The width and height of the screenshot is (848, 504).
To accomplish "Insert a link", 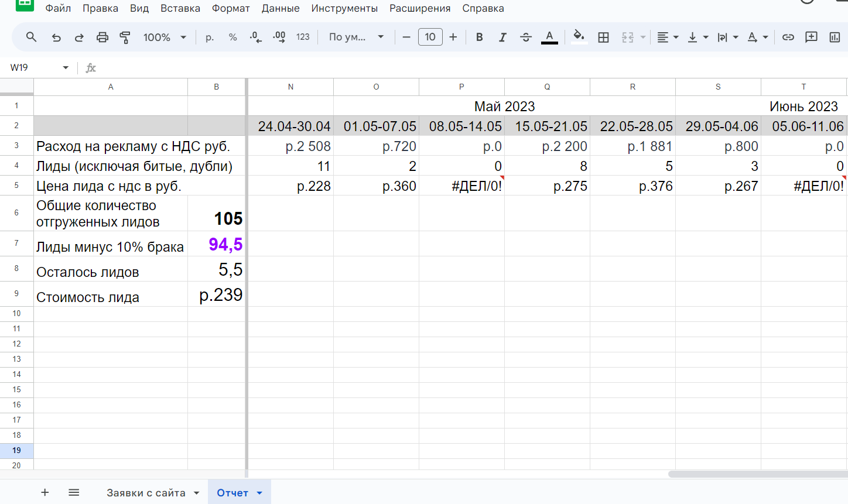I will [788, 37].
